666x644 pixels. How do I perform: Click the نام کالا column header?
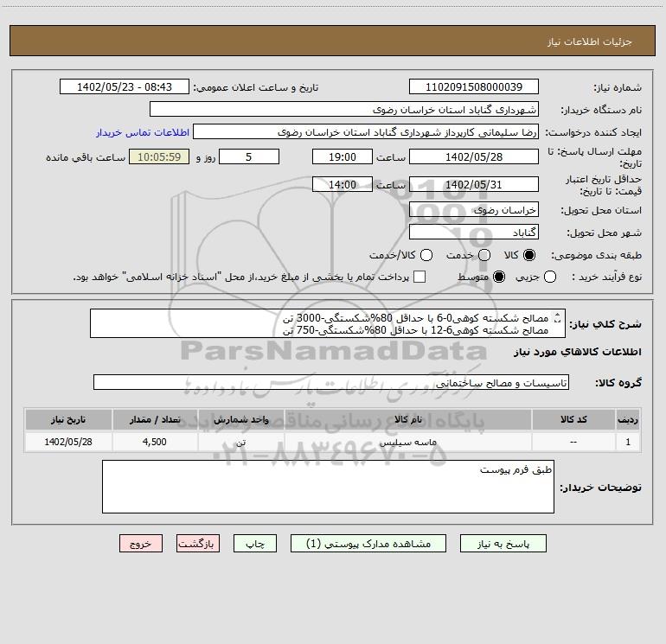click(407, 419)
